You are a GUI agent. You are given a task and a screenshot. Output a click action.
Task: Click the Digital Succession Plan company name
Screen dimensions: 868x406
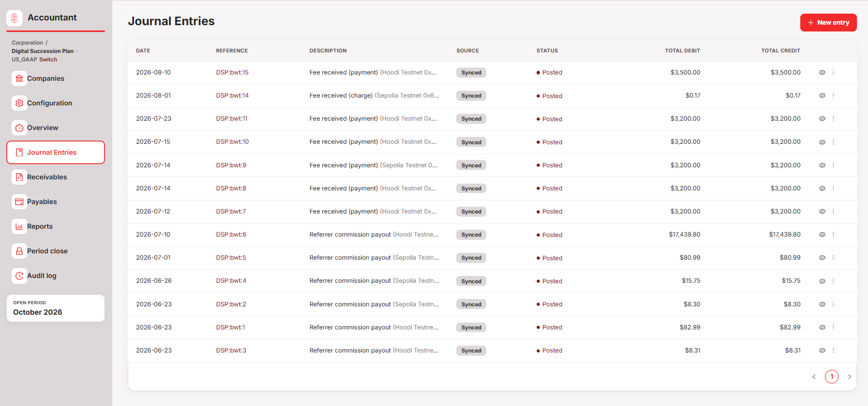[43, 51]
